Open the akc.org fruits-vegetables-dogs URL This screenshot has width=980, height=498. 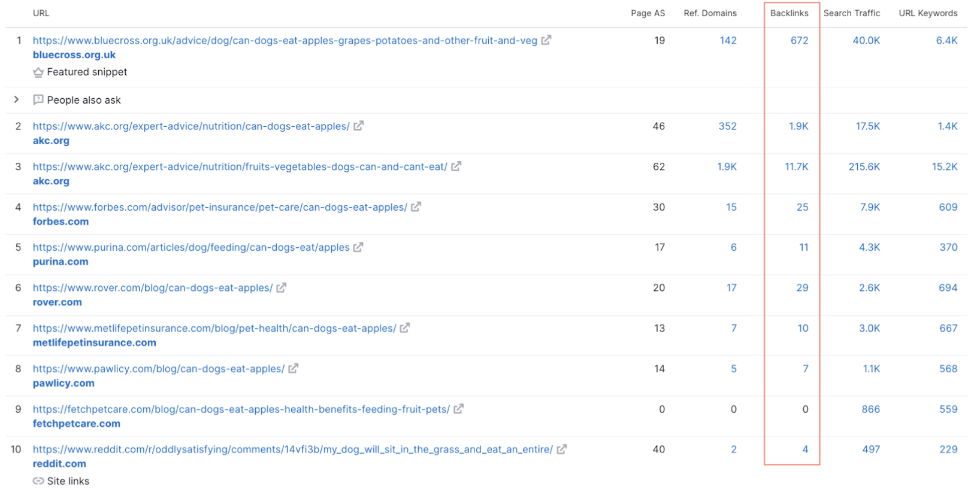click(240, 167)
